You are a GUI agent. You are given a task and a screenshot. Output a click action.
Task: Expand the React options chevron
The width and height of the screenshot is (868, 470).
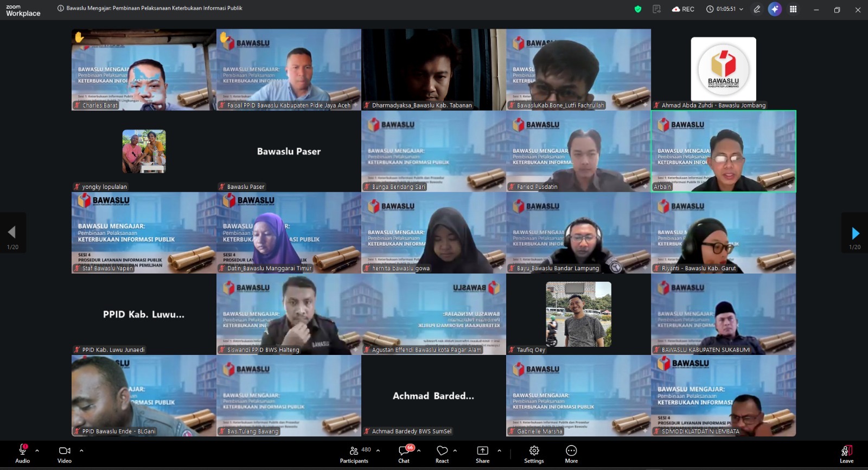tap(455, 450)
